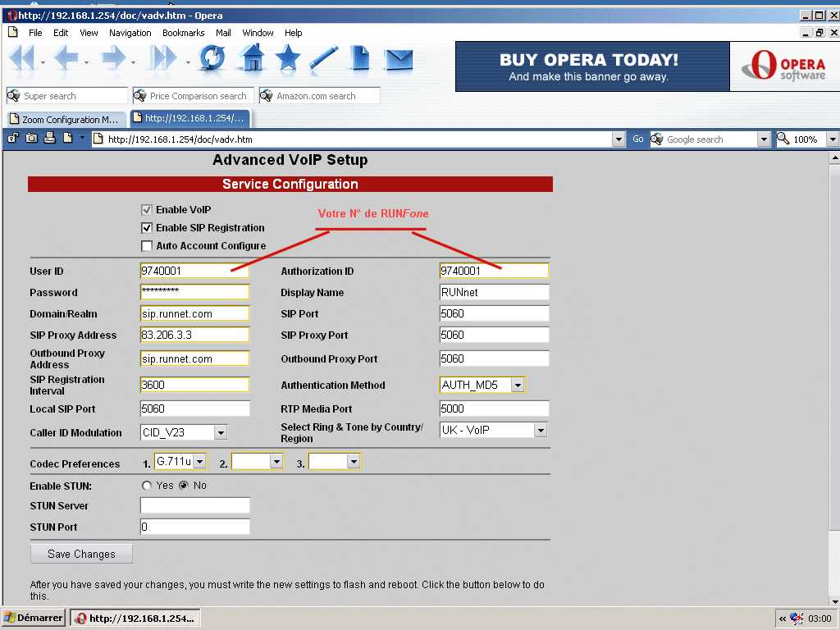840x630 pixels.
Task: Open the third codec preference dropdown
Action: point(354,461)
